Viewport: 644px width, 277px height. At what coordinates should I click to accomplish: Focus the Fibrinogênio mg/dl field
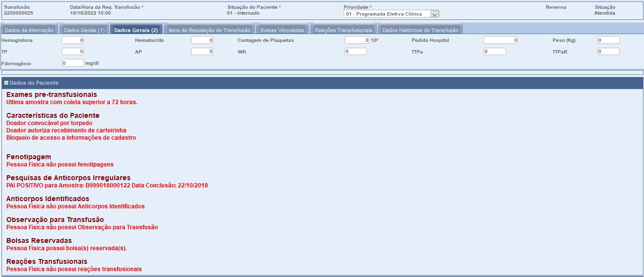pyautogui.click(x=73, y=63)
